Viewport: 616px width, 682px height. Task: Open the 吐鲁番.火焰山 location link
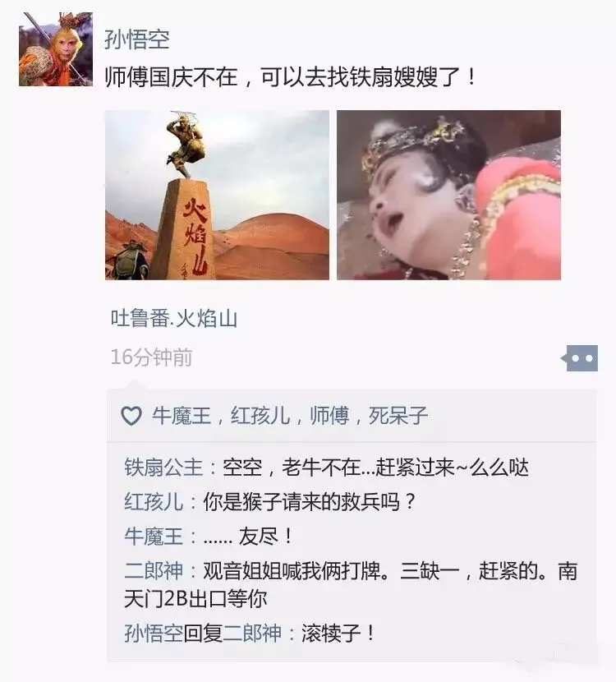click(x=173, y=319)
